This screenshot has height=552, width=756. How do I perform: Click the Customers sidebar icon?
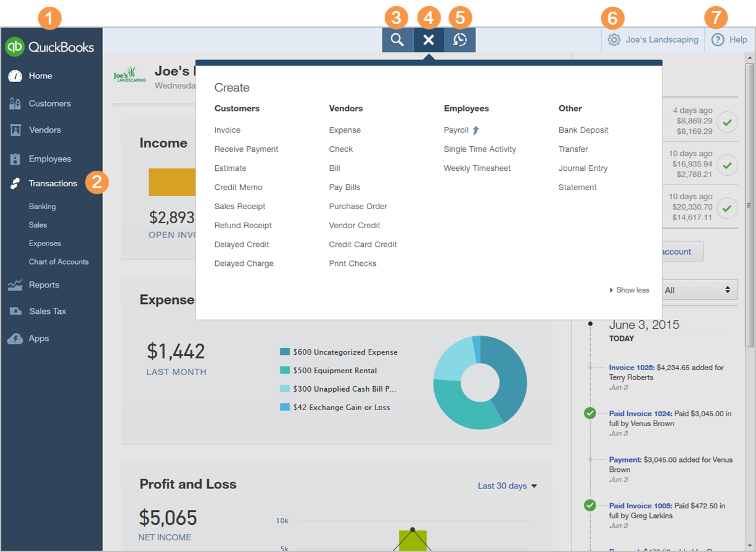15,104
